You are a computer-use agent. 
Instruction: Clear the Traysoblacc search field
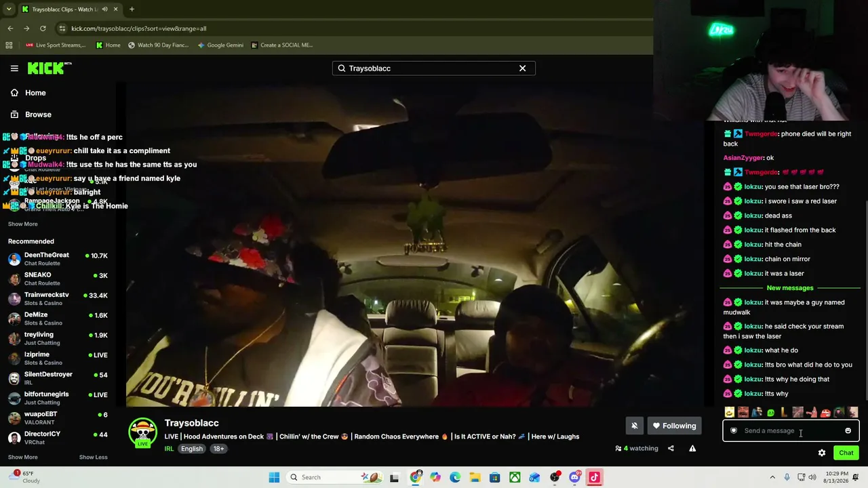pyautogui.click(x=522, y=68)
